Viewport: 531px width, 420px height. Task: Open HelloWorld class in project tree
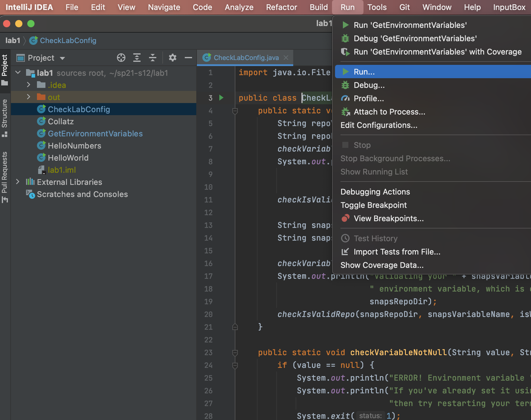68,158
